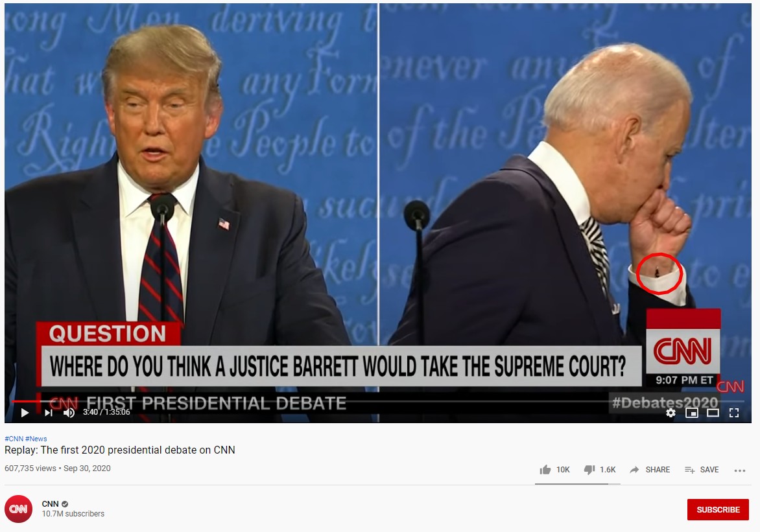The height and width of the screenshot is (532, 760).
Task: Like the video with thumbs up
Action: click(x=554, y=470)
